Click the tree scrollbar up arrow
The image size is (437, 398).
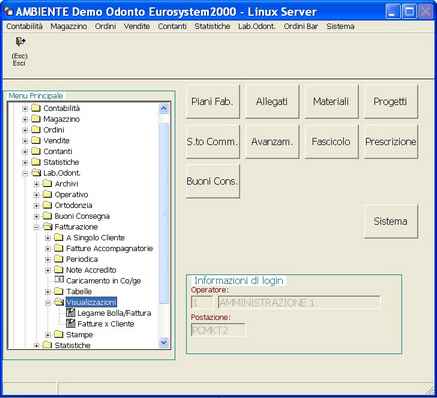tap(164, 108)
